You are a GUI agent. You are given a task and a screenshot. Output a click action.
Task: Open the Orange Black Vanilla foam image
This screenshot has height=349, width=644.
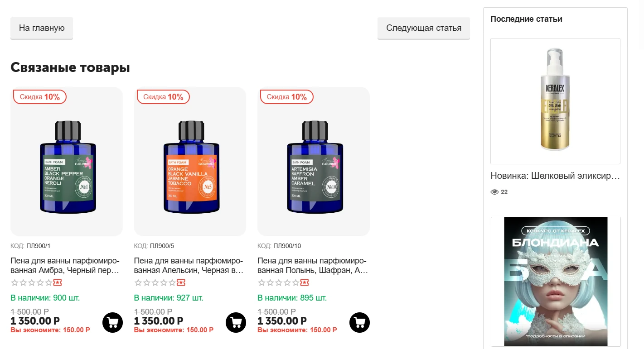tap(190, 167)
